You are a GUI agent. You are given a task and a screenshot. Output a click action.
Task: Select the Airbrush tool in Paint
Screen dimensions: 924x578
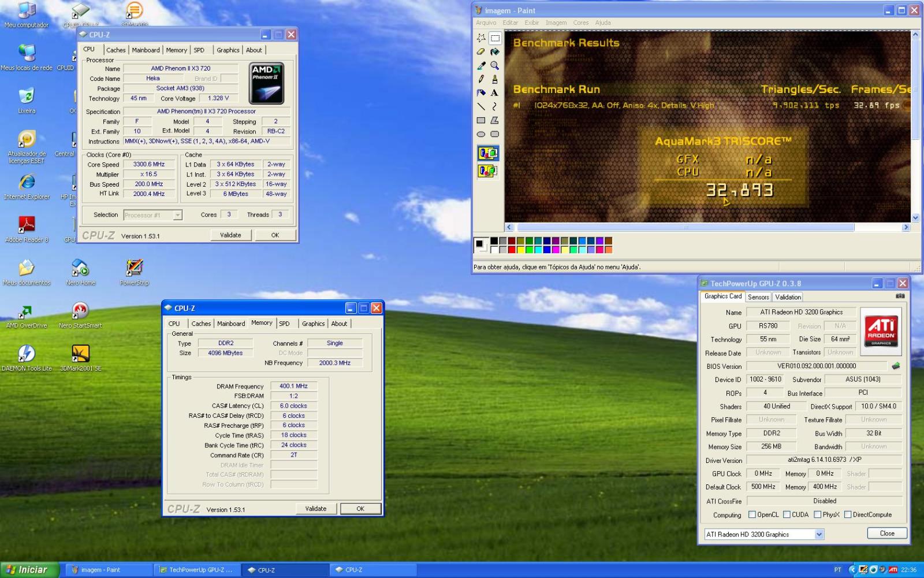(x=481, y=92)
